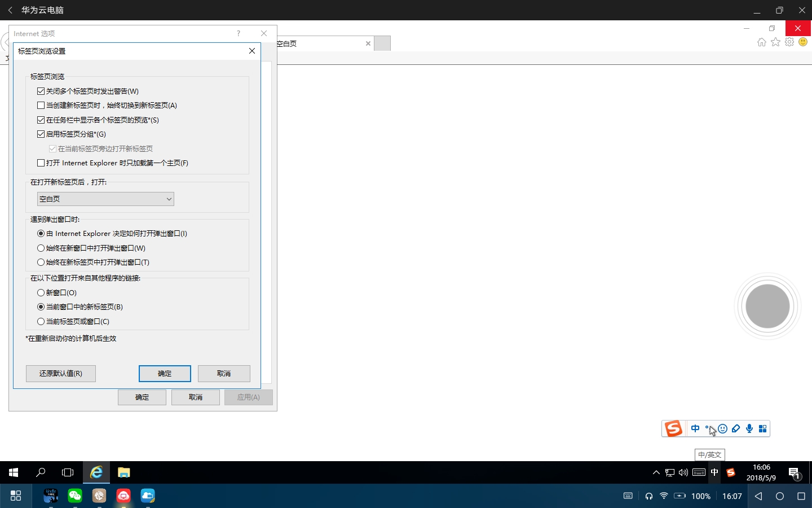Click the volume speaker in system tray

tap(683, 472)
